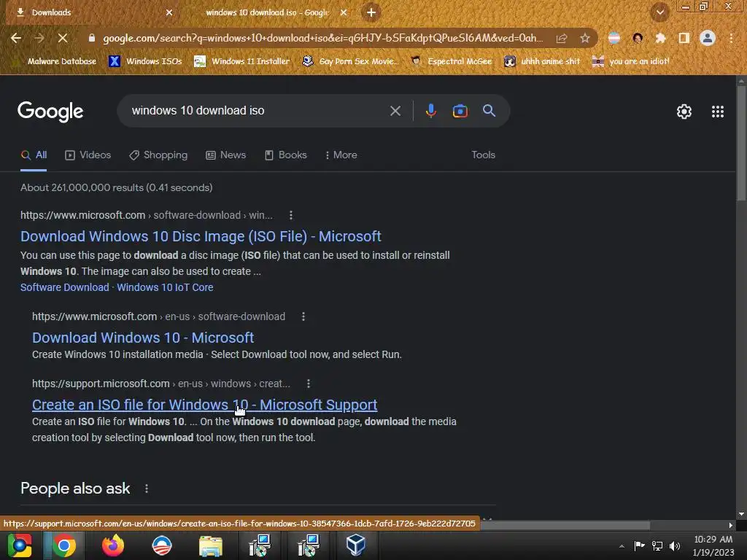Open a new tab with plus button
This screenshot has height=560, width=747.
click(371, 12)
